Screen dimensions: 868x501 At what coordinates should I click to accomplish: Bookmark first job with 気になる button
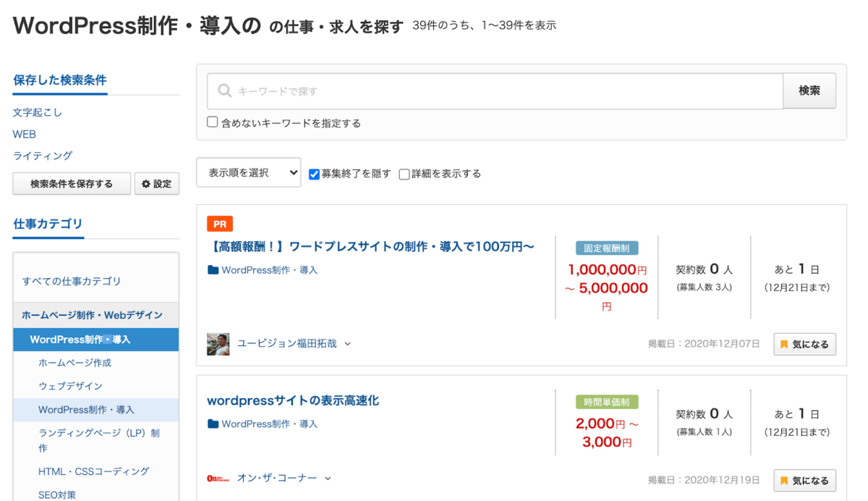pyautogui.click(x=804, y=345)
